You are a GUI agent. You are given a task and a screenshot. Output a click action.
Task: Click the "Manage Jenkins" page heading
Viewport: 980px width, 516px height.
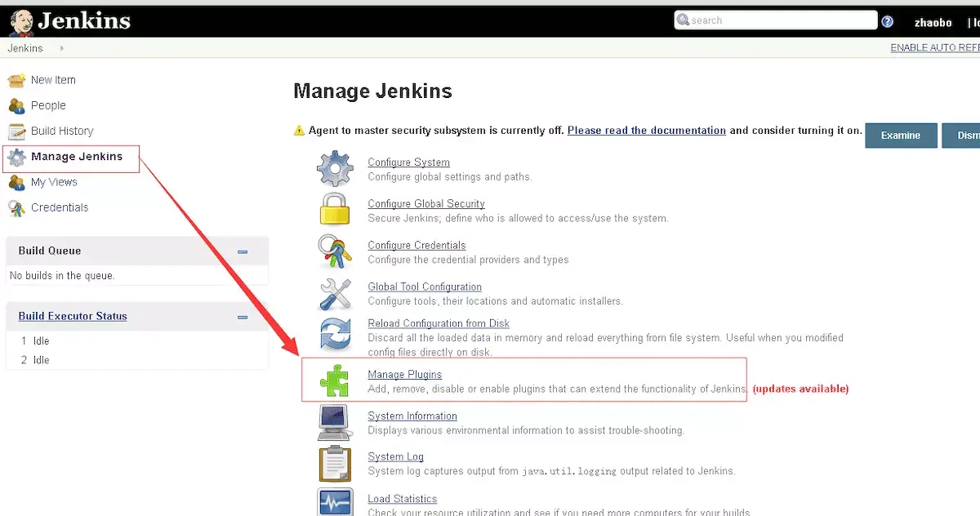pos(372,91)
